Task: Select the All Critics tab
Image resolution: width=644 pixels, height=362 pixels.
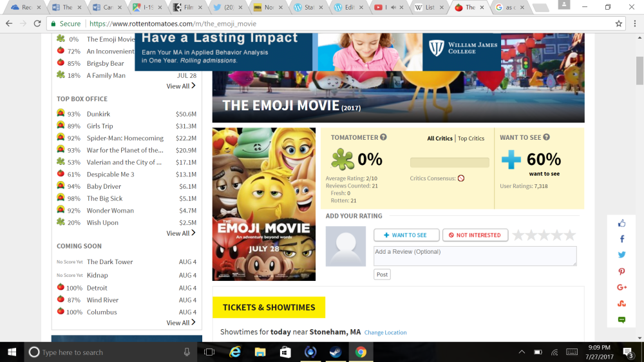Action: [439, 138]
